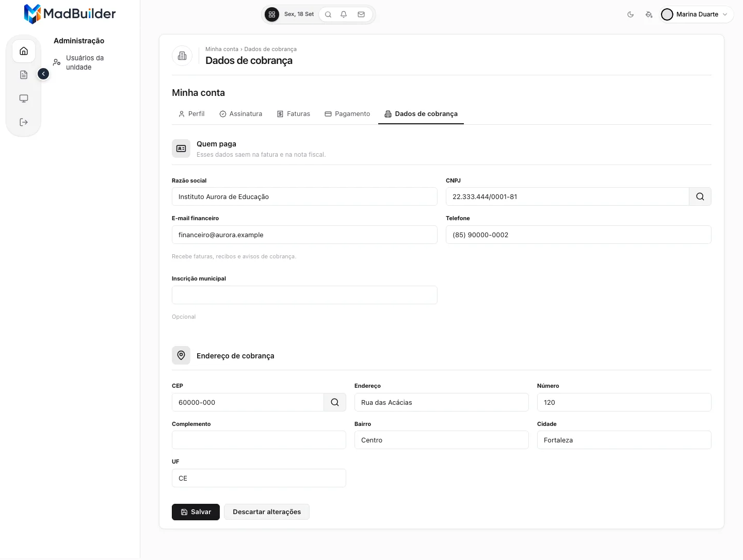Click the Cidade input field
Screen dimensions: 743x560
(x=624, y=440)
